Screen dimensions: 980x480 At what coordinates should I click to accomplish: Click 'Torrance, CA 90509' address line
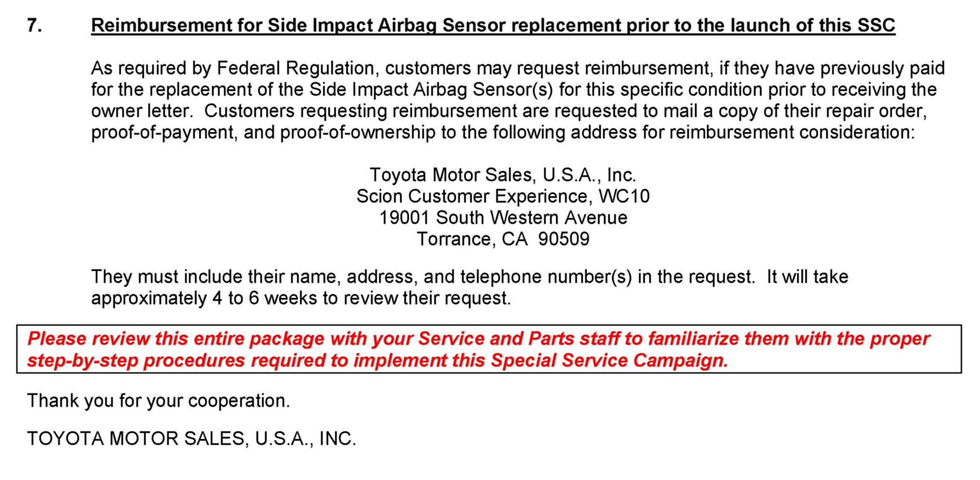click(x=503, y=239)
